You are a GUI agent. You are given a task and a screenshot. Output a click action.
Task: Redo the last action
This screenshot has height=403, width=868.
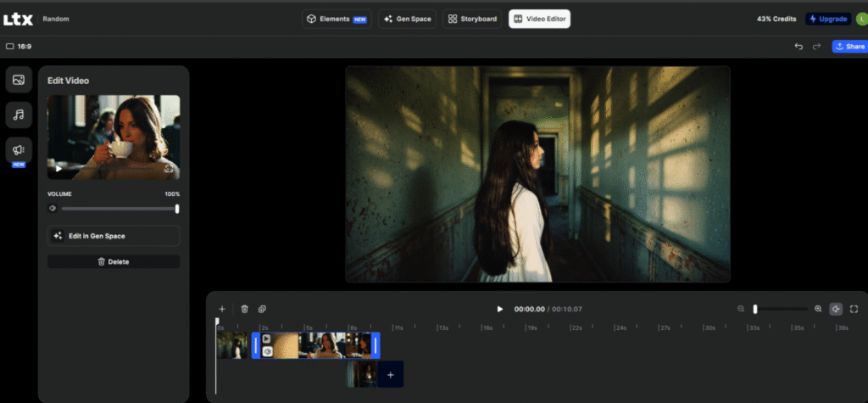coord(816,47)
